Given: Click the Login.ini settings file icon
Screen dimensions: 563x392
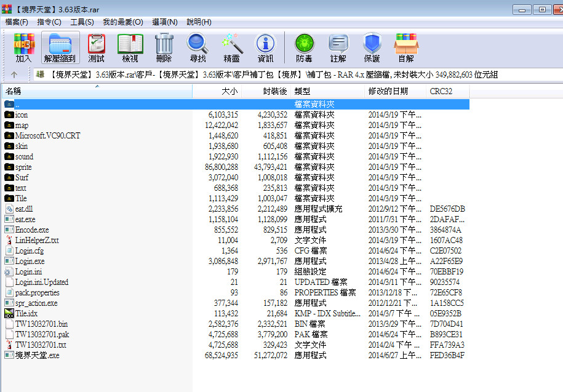Looking at the screenshot, I should tap(9, 272).
